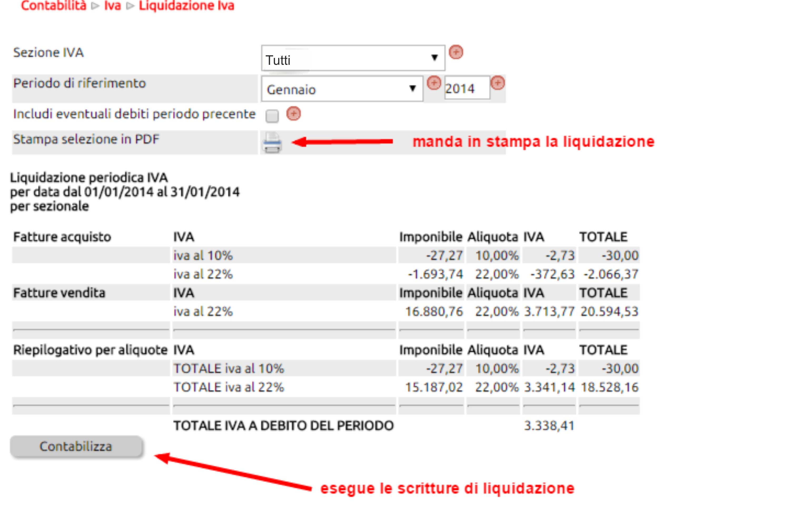789x532 pixels.
Task: Click the total value 3.338,41
Action: (549, 425)
